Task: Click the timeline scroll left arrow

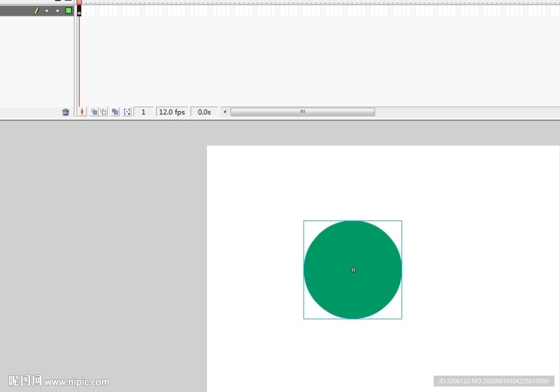Action: pos(225,112)
